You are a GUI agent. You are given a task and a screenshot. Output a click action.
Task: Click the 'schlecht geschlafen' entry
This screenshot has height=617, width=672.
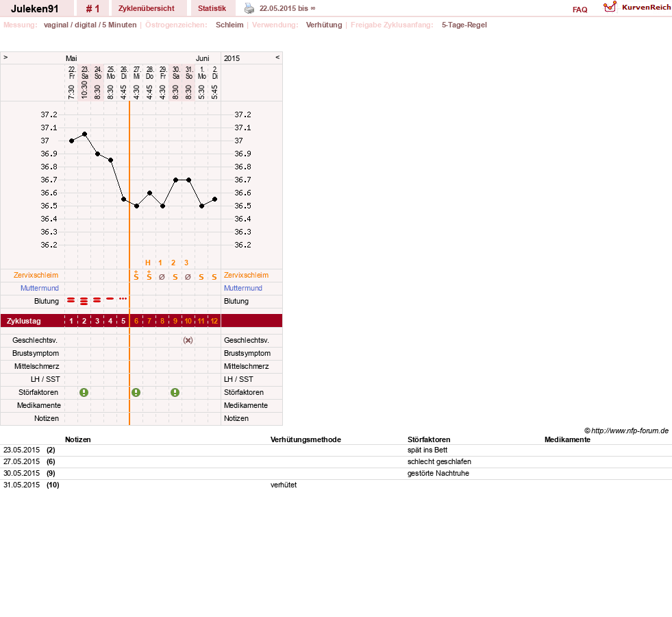(439, 461)
